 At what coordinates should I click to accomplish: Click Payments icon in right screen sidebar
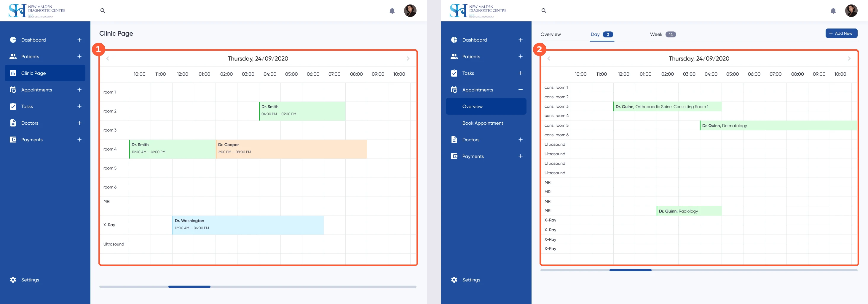tap(454, 156)
